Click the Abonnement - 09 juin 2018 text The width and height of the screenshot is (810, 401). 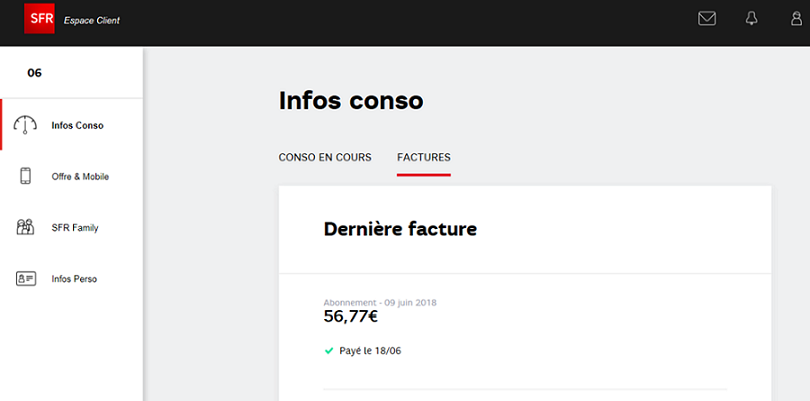tap(380, 302)
